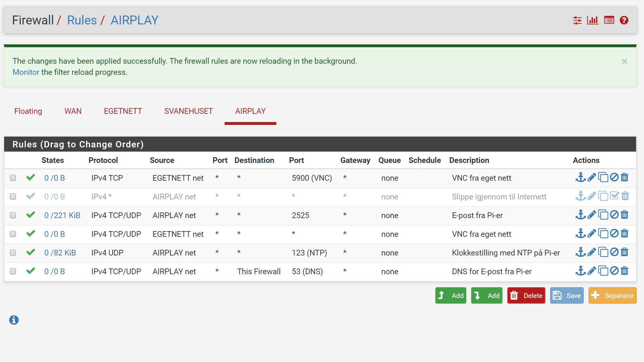Click the faded check on disabled rule
644x362 pixels.
[x=31, y=196]
